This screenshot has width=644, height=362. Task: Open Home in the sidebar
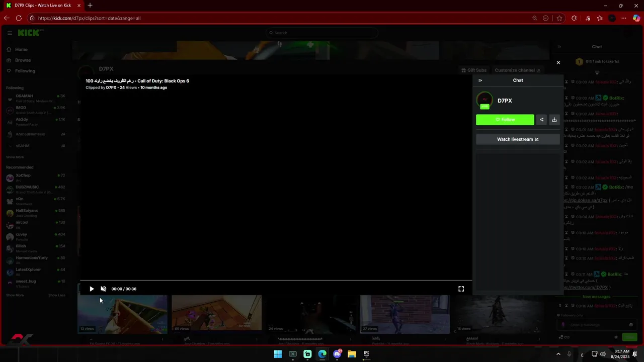pyautogui.click(x=21, y=49)
